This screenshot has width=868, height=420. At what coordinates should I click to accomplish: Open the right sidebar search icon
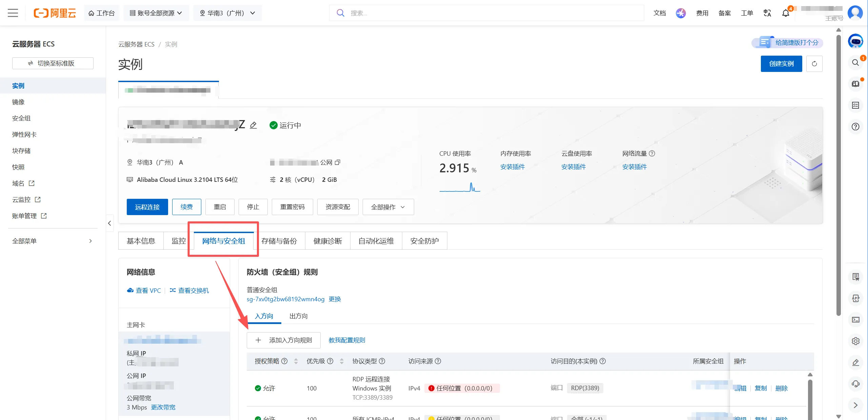pyautogui.click(x=855, y=62)
